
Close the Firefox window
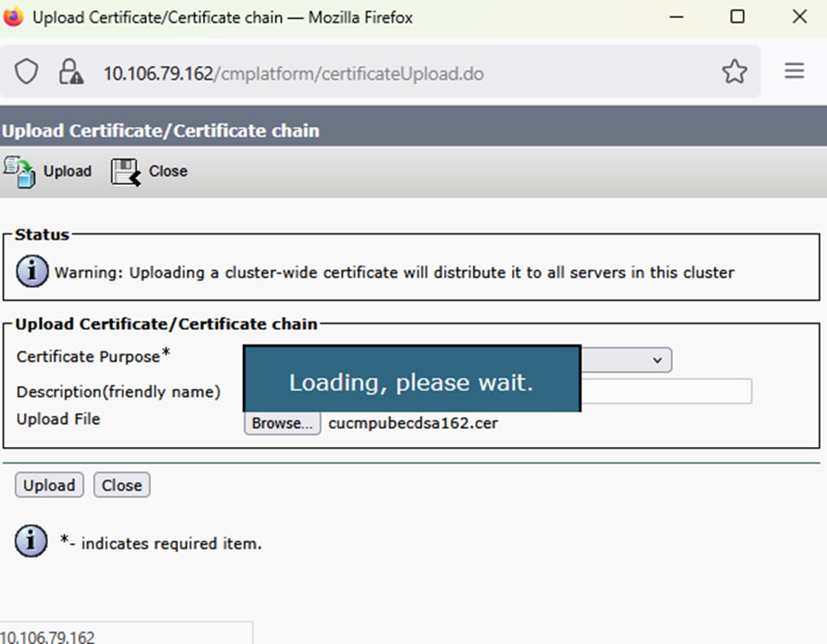point(799,16)
